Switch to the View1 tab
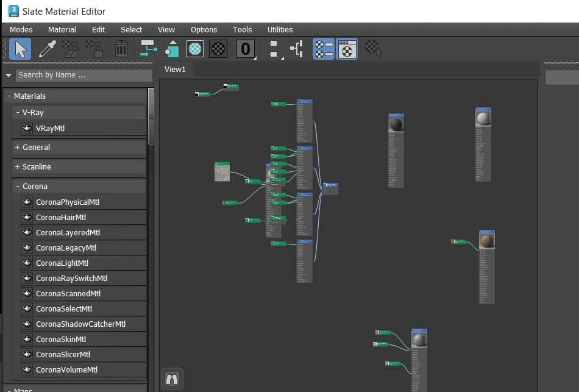This screenshot has width=579, height=392. pos(175,69)
